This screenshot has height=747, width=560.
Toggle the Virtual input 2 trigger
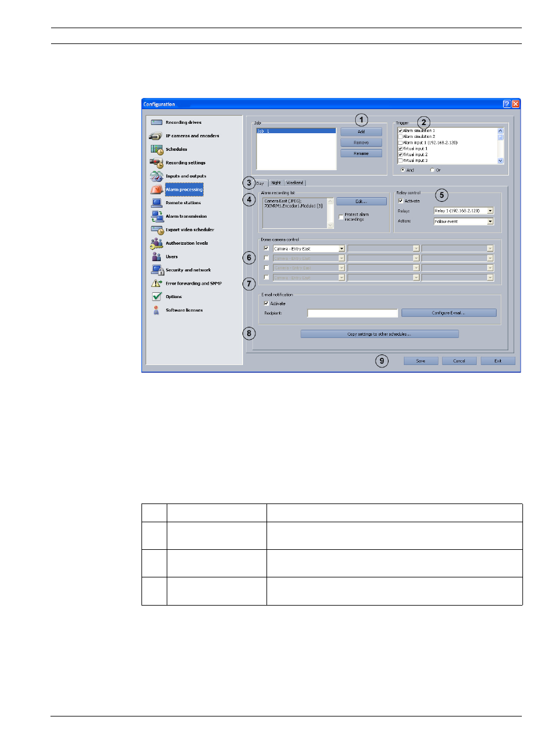[x=400, y=155]
